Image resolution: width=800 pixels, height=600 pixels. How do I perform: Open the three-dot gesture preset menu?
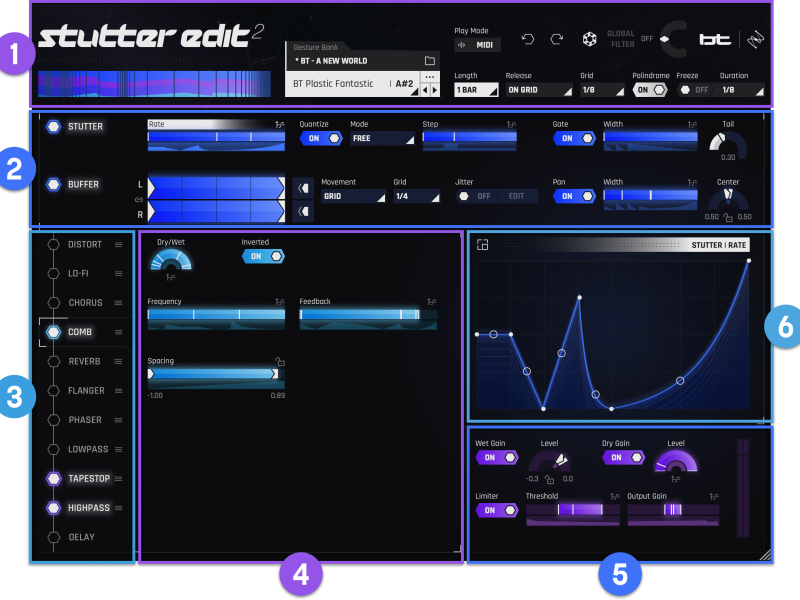(x=430, y=77)
